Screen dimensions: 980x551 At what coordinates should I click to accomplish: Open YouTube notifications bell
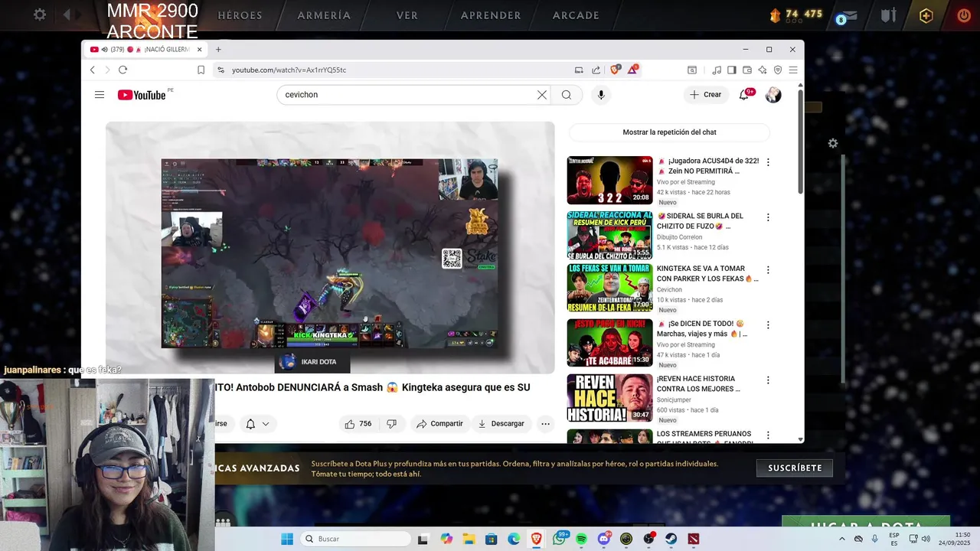pyautogui.click(x=744, y=95)
